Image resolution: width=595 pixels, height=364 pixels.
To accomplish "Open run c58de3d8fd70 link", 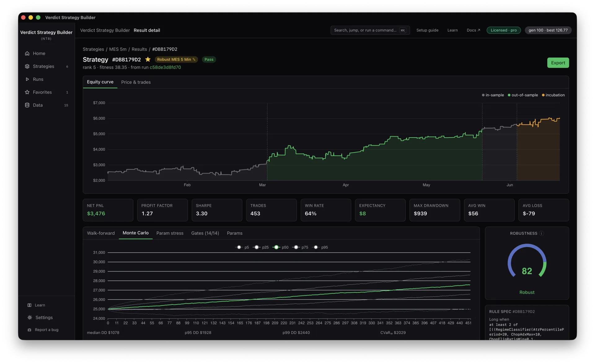I will pos(165,68).
